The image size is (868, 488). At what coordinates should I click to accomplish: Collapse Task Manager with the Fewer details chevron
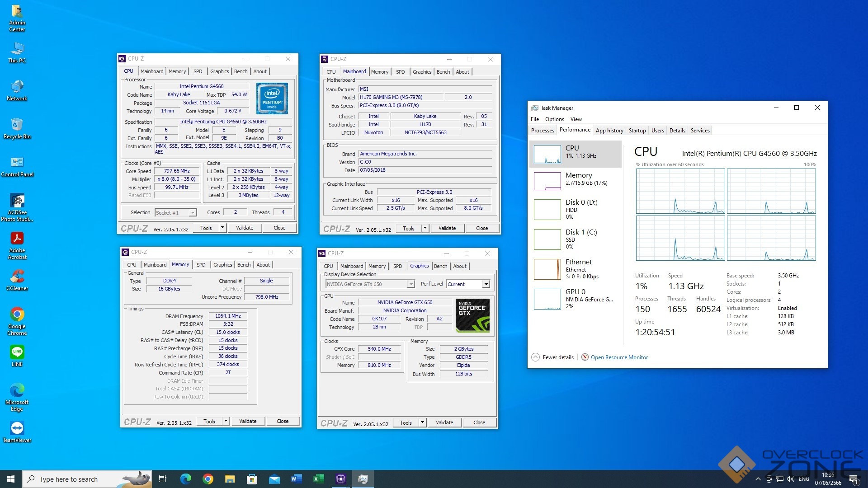pos(535,357)
